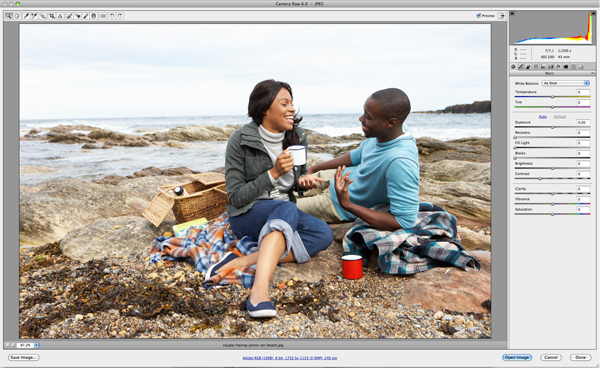Click the Temperature value field
Viewport: 600px width, 368px height.
coord(583,92)
